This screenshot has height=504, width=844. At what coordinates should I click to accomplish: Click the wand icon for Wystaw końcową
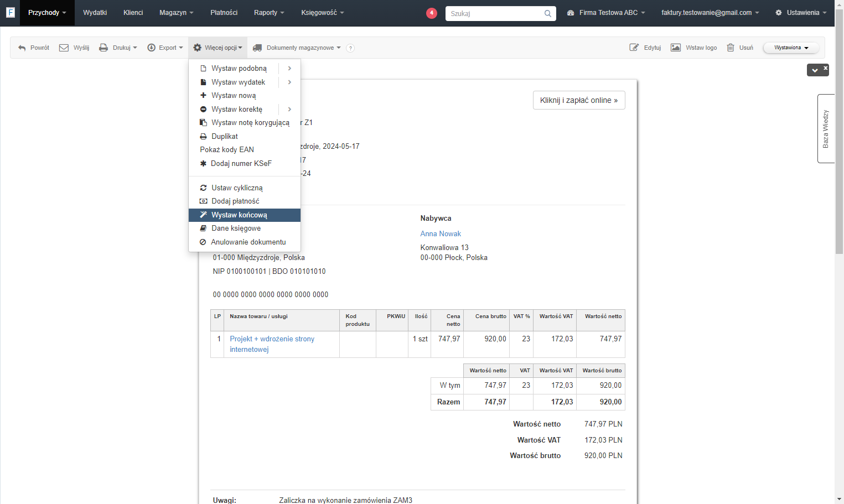click(x=203, y=215)
